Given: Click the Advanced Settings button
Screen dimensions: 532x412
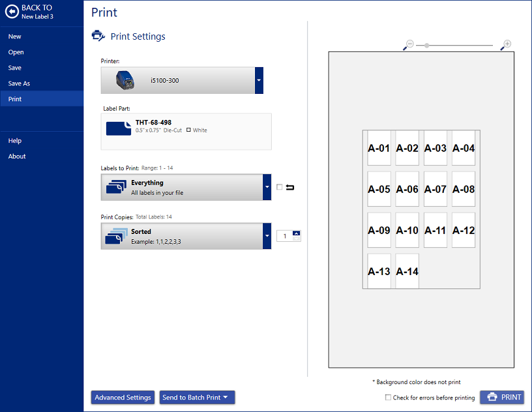Looking at the screenshot, I should click(x=123, y=398).
